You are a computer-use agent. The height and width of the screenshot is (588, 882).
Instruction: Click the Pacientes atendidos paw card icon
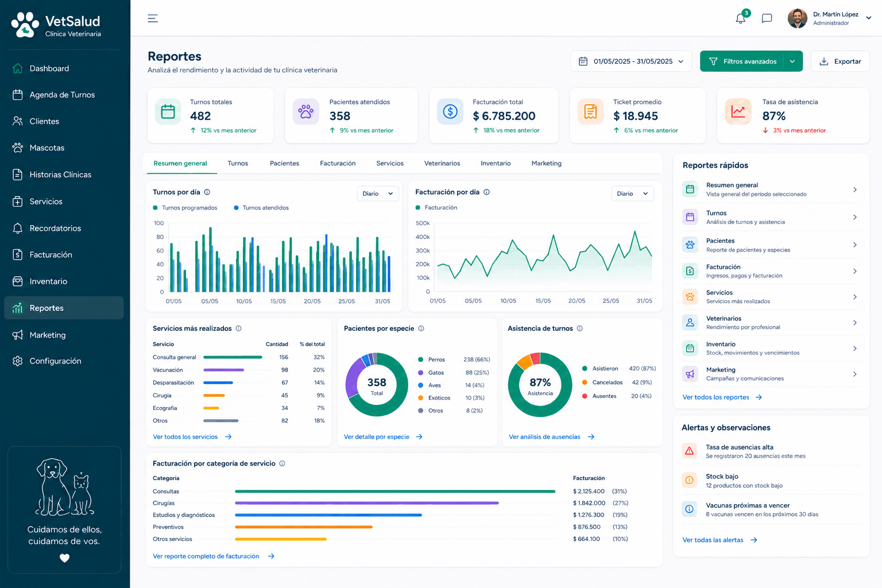click(306, 111)
